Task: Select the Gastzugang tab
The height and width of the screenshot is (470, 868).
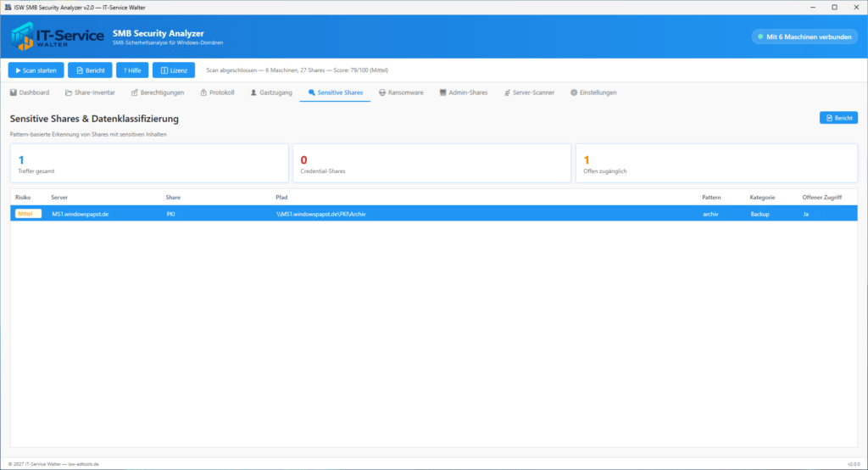Action: (271, 92)
